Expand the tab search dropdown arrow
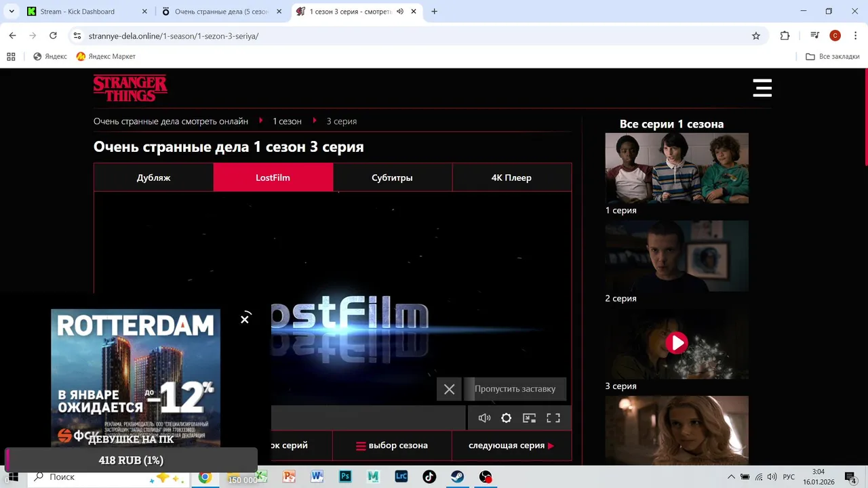Image resolution: width=868 pixels, height=488 pixels. (12, 12)
